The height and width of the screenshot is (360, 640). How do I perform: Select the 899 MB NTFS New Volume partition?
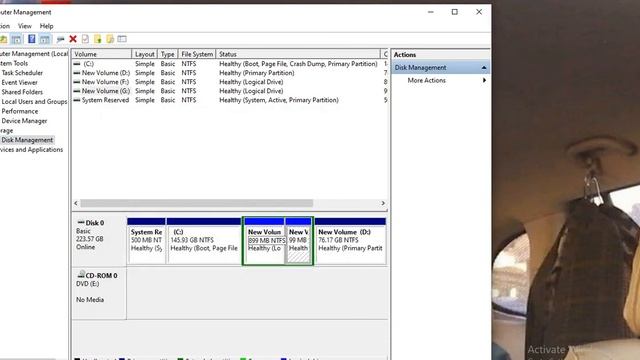click(264, 241)
